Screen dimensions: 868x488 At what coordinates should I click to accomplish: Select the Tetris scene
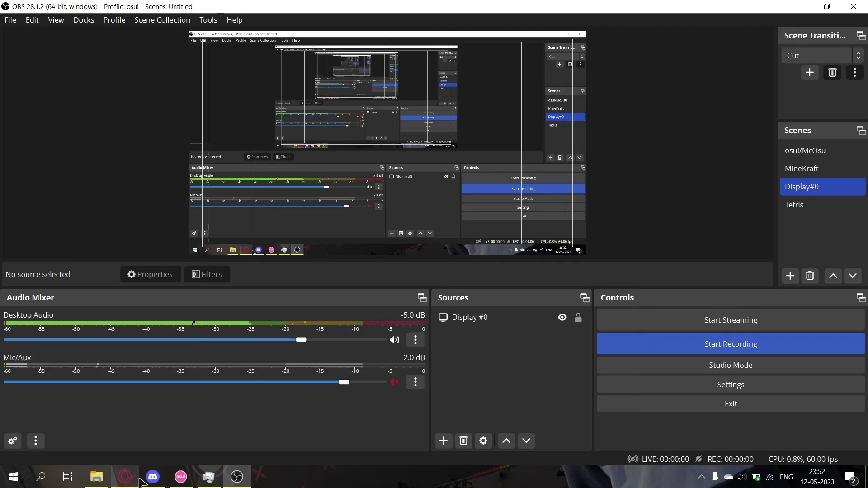[795, 205]
